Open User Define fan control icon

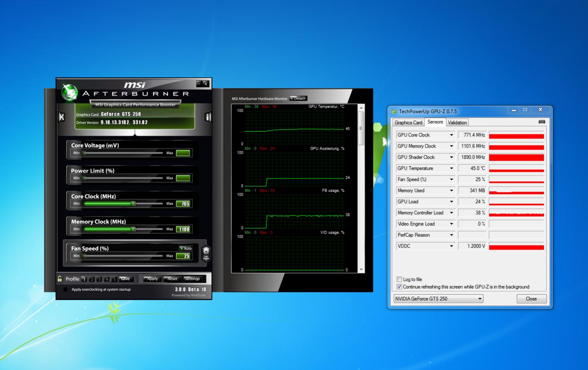coord(206,253)
